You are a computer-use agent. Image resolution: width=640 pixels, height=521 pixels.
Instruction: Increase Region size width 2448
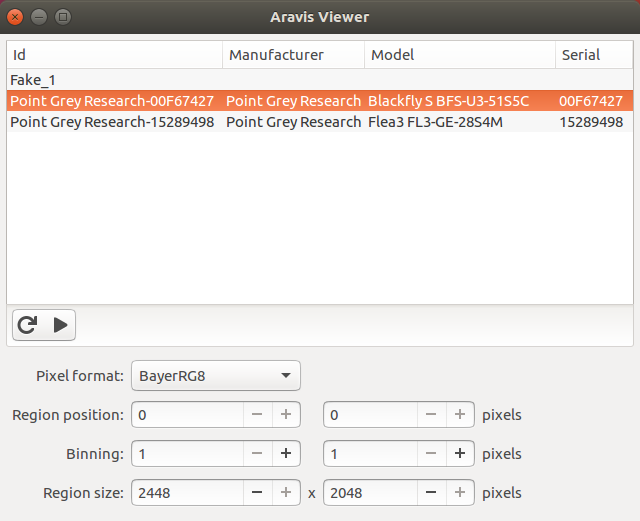[286, 493]
